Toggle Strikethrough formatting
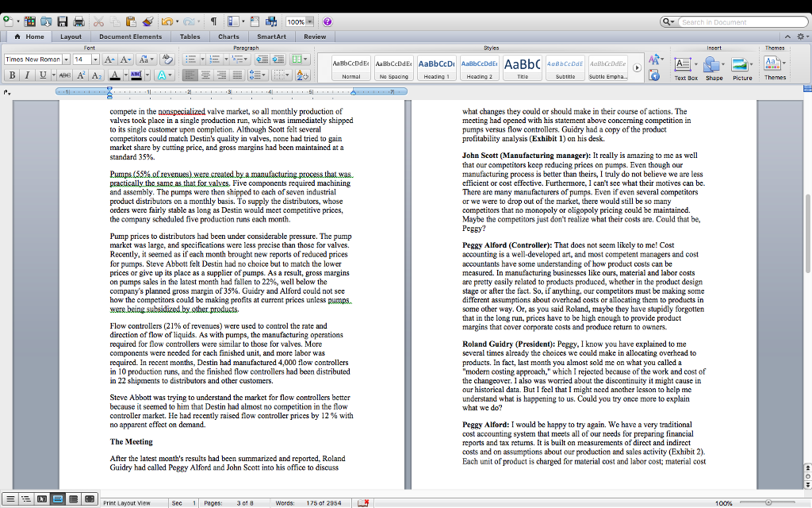 64,75
